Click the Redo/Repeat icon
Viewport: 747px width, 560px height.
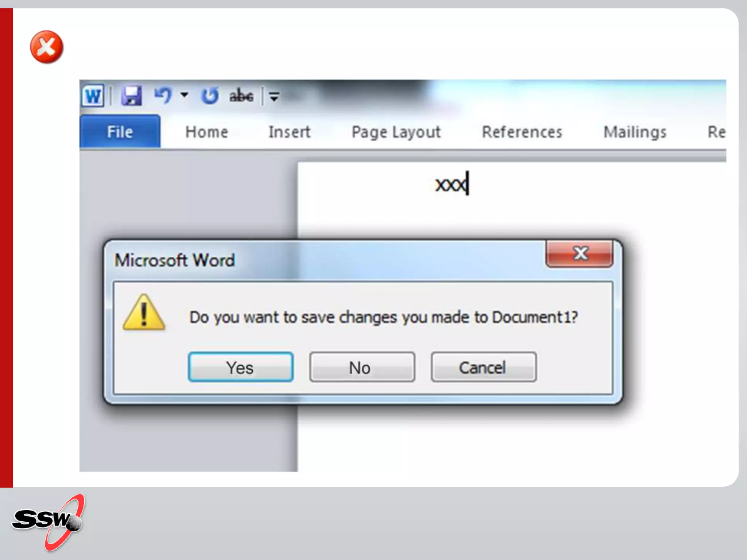pos(210,96)
